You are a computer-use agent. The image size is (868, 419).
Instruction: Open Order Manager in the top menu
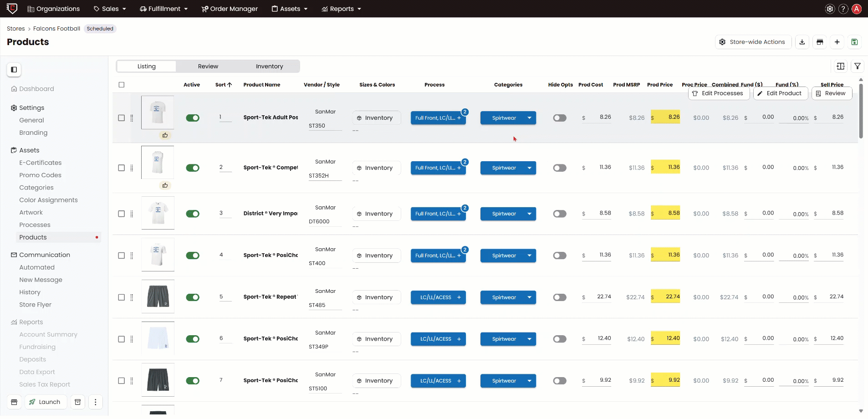click(x=230, y=9)
